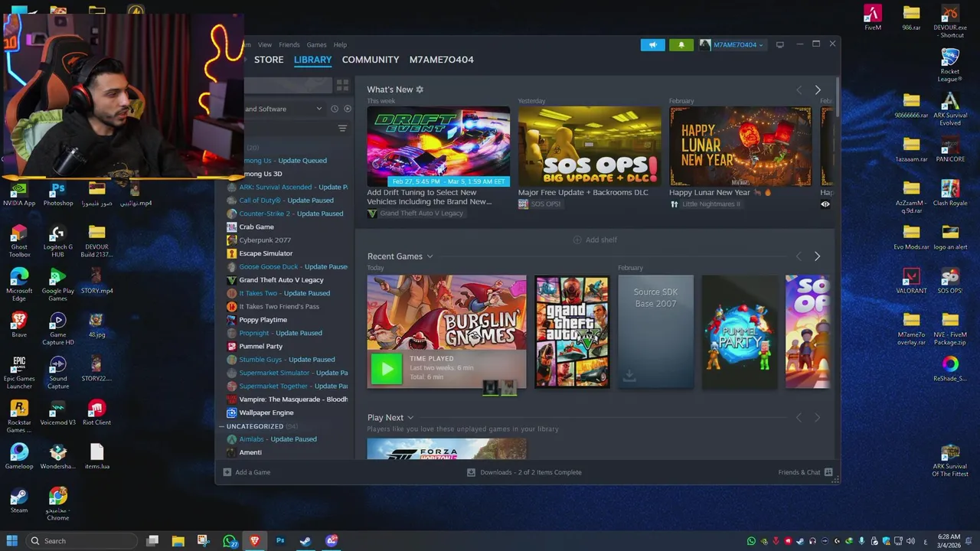Open Happy Lunar New Year news card
The image size is (980, 551).
(x=740, y=146)
